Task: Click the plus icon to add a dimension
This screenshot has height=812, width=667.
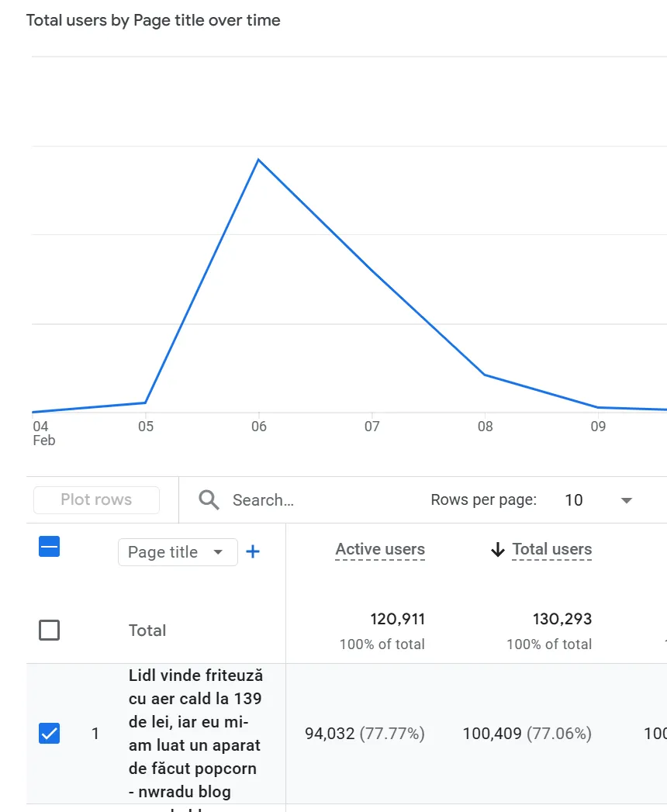Action: (253, 551)
